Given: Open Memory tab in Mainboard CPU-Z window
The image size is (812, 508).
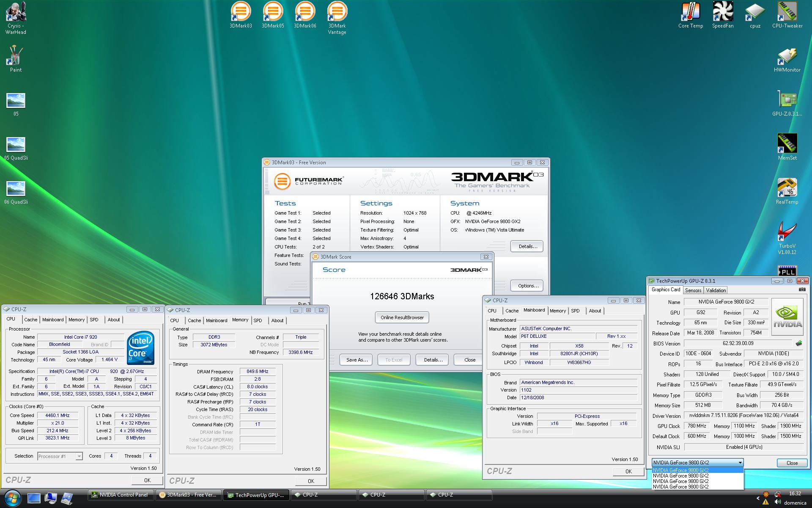Looking at the screenshot, I should point(558,311).
